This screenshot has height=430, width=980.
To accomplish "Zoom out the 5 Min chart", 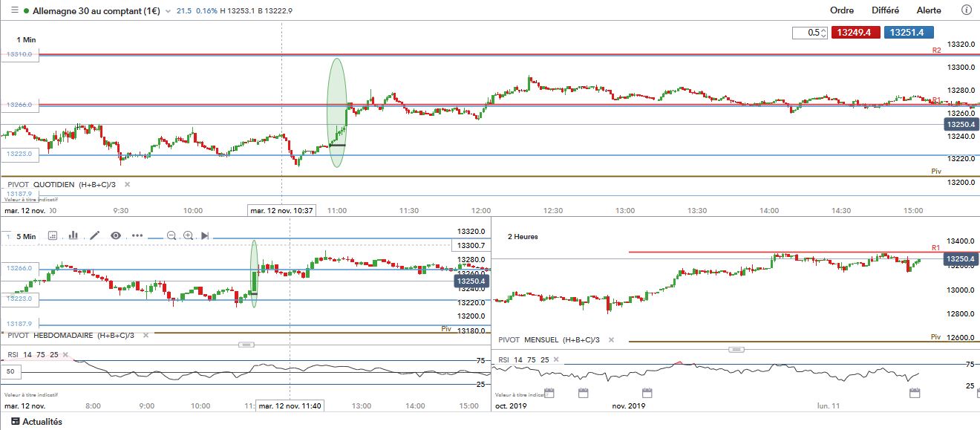I will point(171,235).
